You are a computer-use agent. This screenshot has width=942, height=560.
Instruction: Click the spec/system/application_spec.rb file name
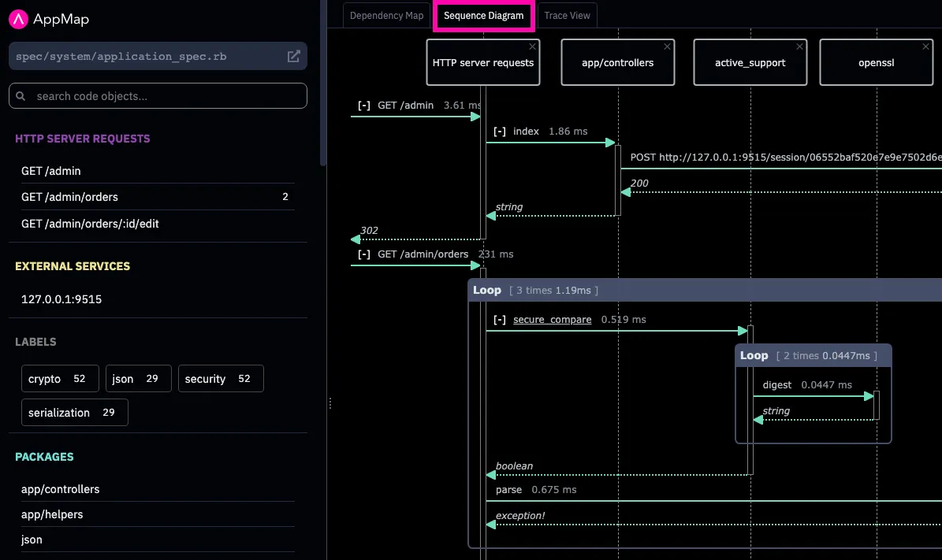point(121,57)
